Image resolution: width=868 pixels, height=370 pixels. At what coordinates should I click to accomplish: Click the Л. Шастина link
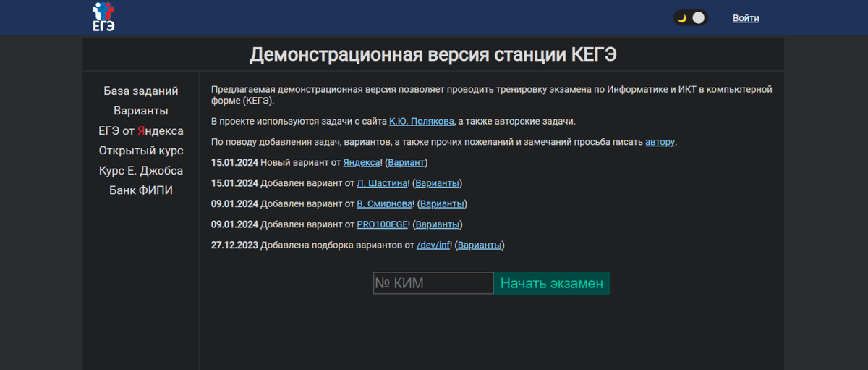382,183
